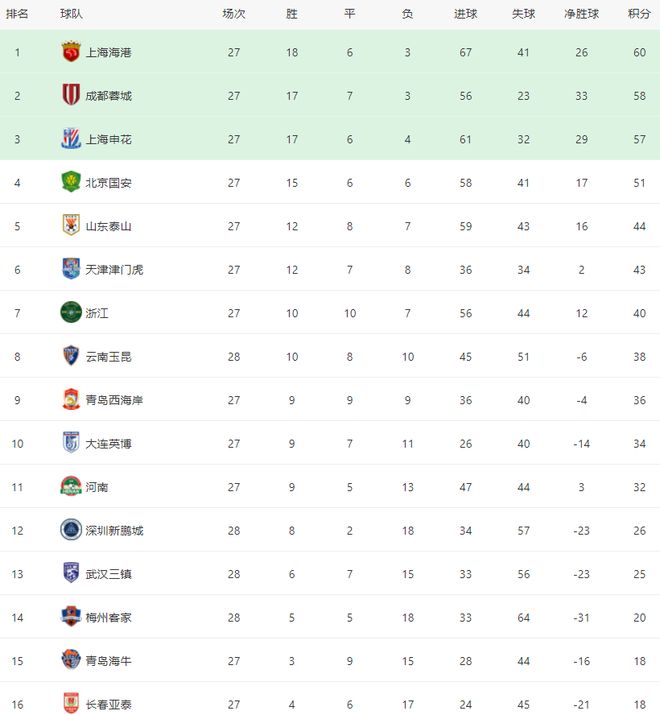Click the 成都蓉城 team crest
This screenshot has height=715, width=660.
tap(70, 96)
